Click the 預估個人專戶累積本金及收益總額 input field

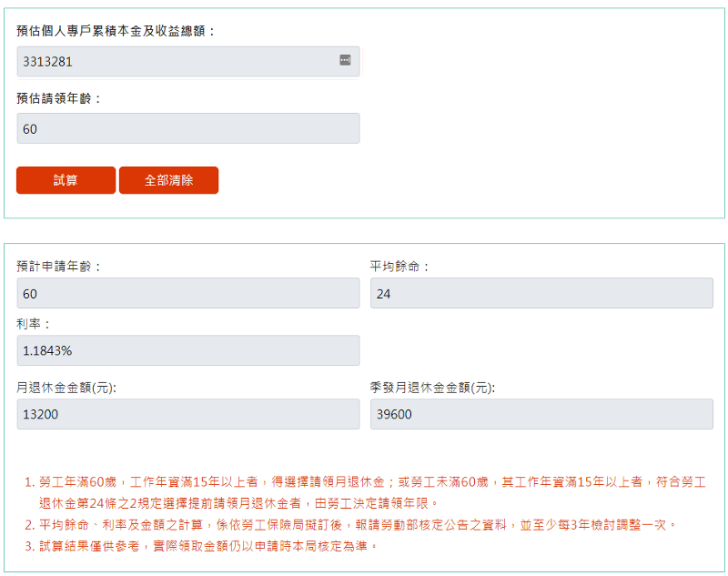point(188,61)
